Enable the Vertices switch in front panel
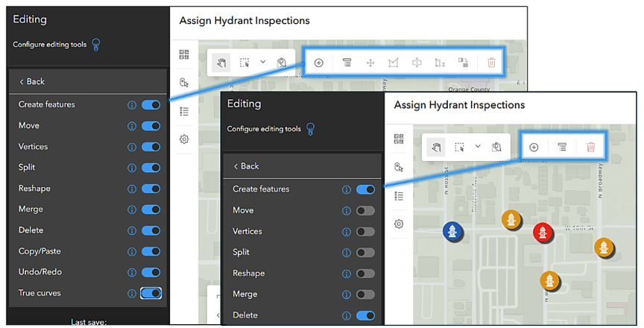This screenshot has width=644, height=328. [x=365, y=232]
